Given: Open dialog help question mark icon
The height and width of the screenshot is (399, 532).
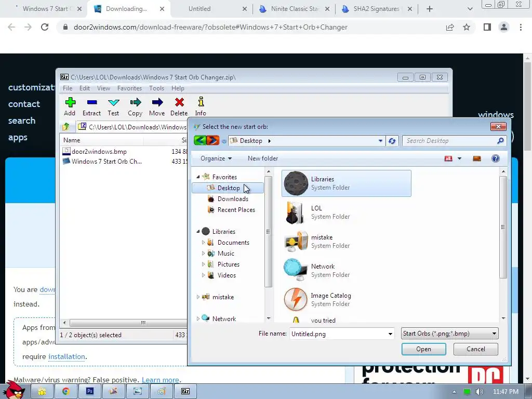Looking at the screenshot, I should point(495,158).
